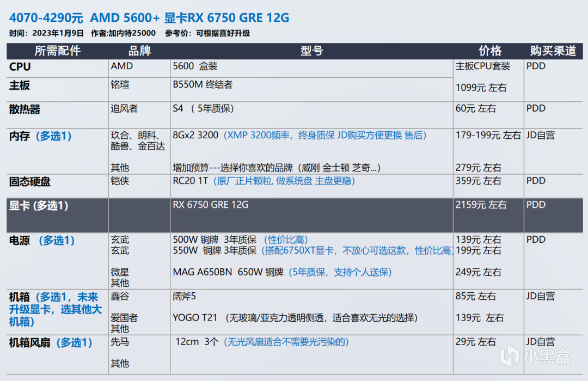Click the '增加预算---选择你喜欢的品牌' line
588x381 pixels.
click(x=277, y=167)
